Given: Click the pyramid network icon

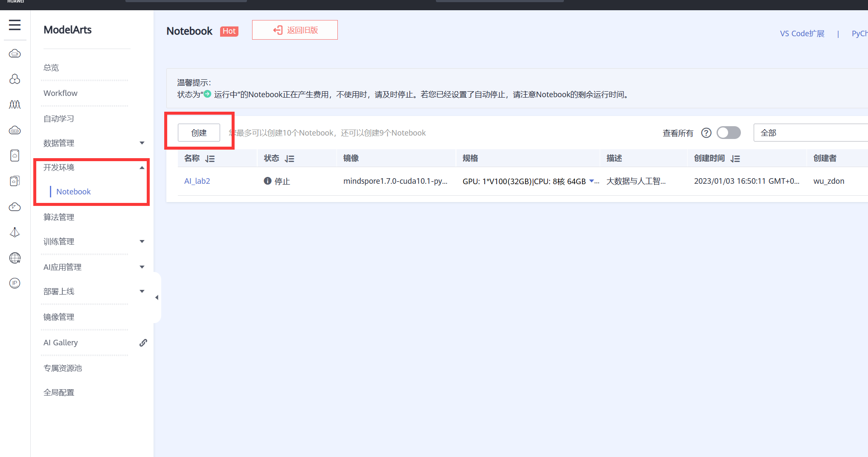Looking at the screenshot, I should [15, 232].
